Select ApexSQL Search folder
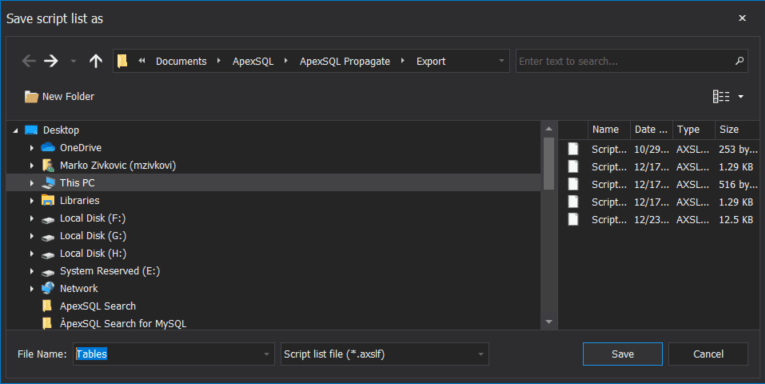 pos(98,306)
